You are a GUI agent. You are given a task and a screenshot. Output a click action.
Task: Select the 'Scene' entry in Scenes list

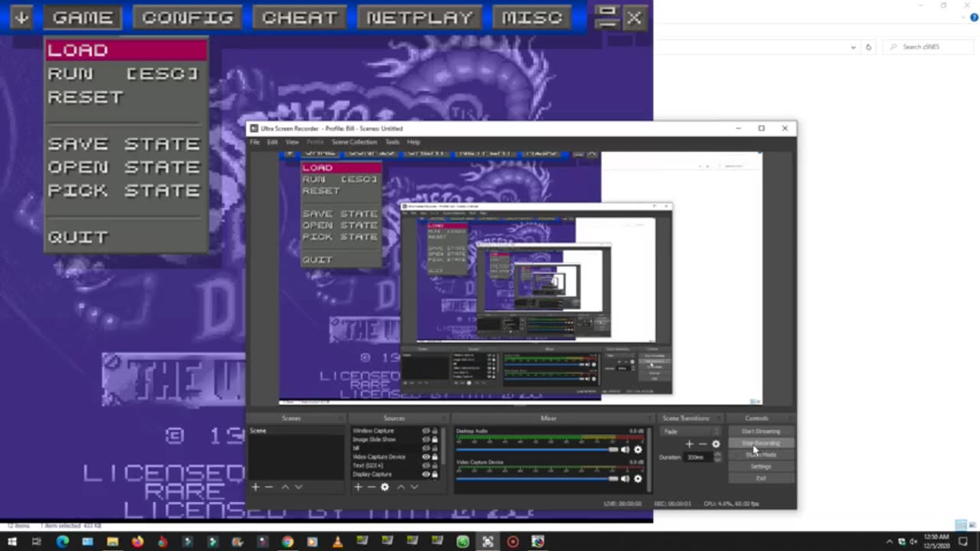click(x=295, y=431)
